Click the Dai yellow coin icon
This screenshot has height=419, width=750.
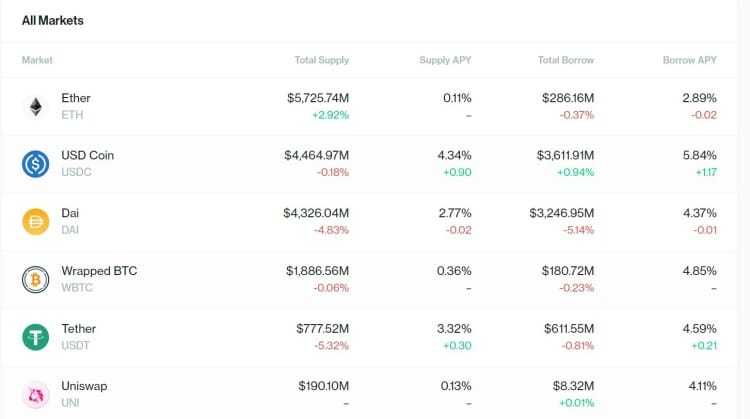pos(36,221)
